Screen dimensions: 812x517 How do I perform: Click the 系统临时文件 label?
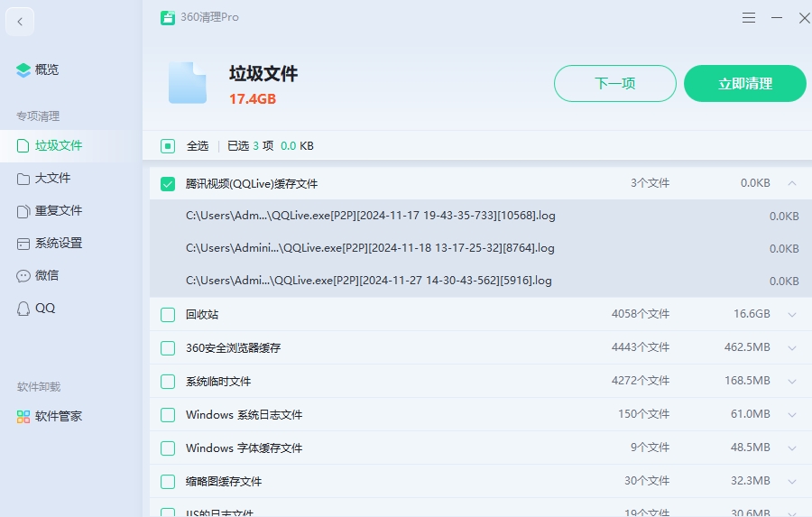click(x=218, y=382)
